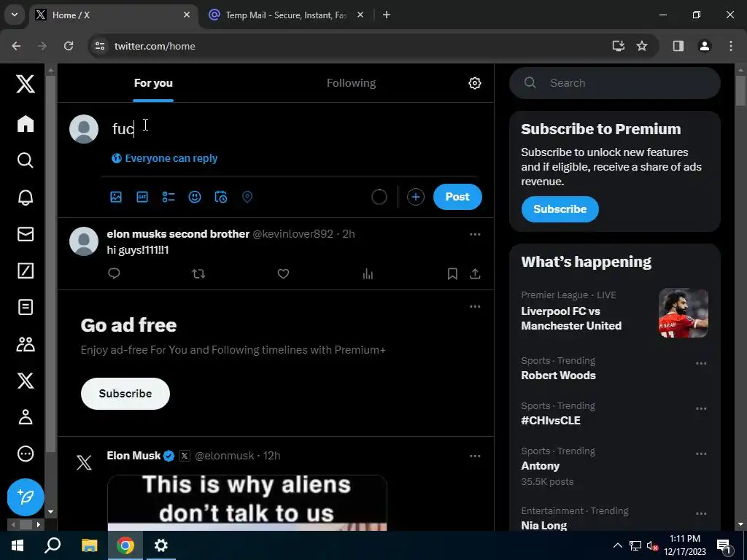Open Explore via sidebar magnifier icon
747x560 pixels.
(x=26, y=160)
